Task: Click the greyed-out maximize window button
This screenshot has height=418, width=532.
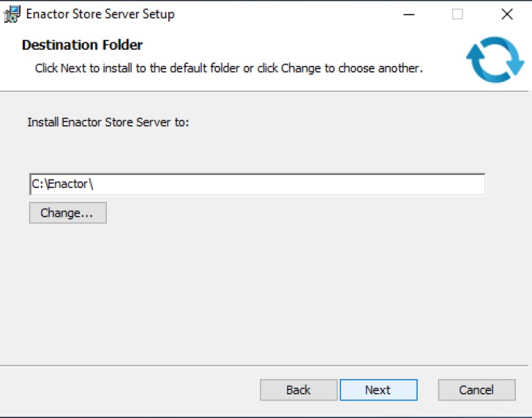Action: [x=457, y=14]
